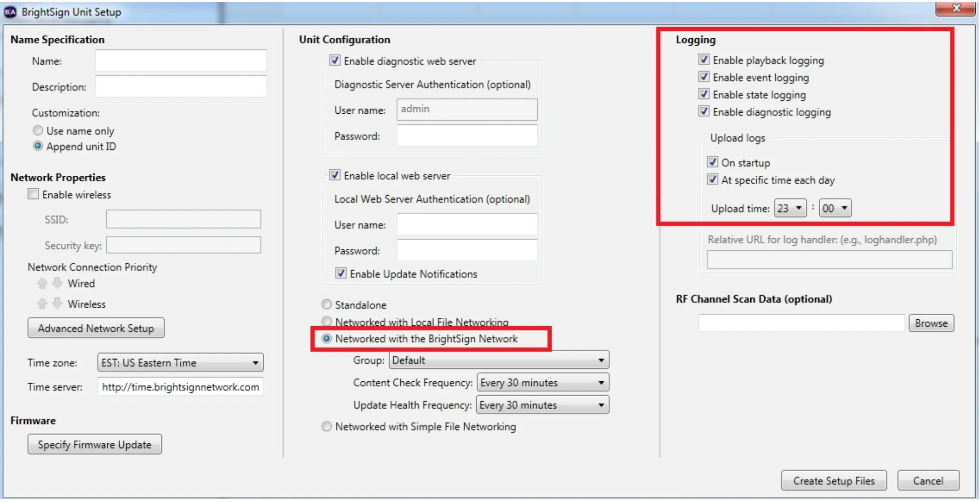Viewport: 980px width, 502px height.
Task: Toggle At specific time each day
Action: tap(712, 179)
